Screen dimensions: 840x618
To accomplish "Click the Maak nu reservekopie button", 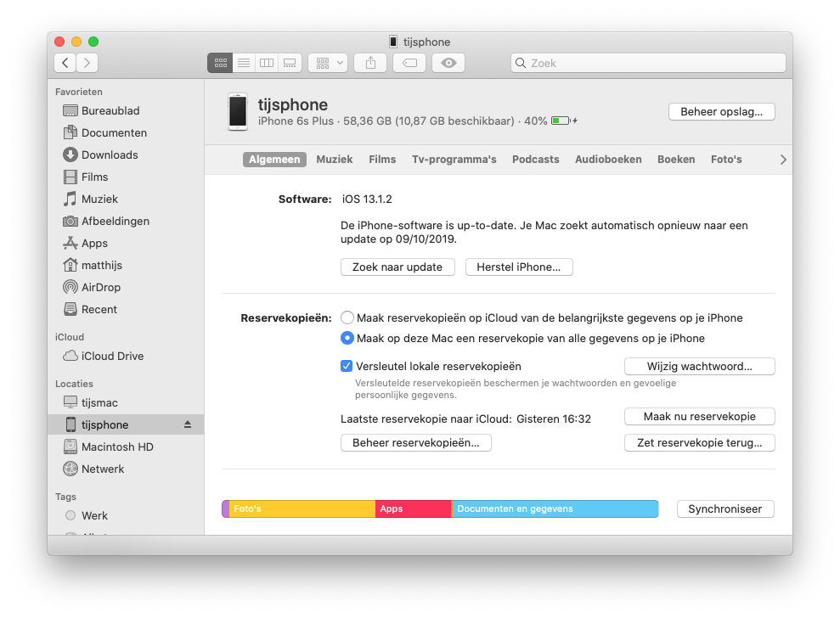I will pyautogui.click(x=699, y=417).
